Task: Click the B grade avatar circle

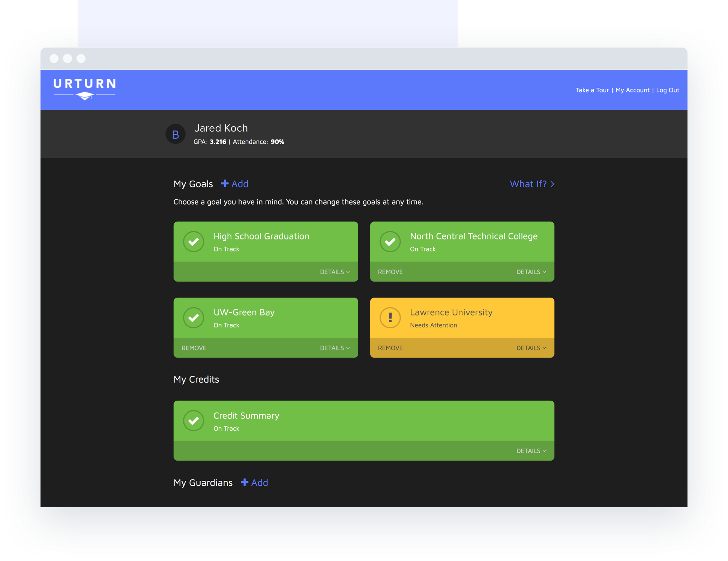Action: click(x=176, y=134)
